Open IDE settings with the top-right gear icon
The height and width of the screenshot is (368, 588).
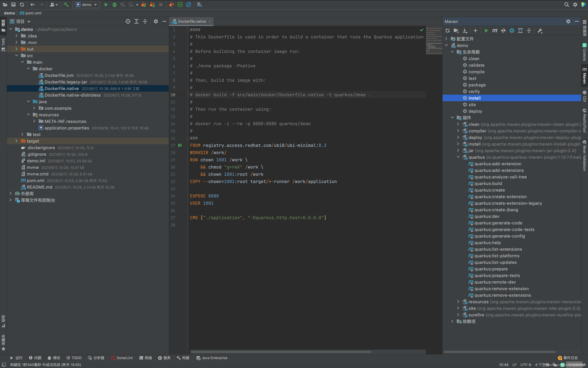575,5
